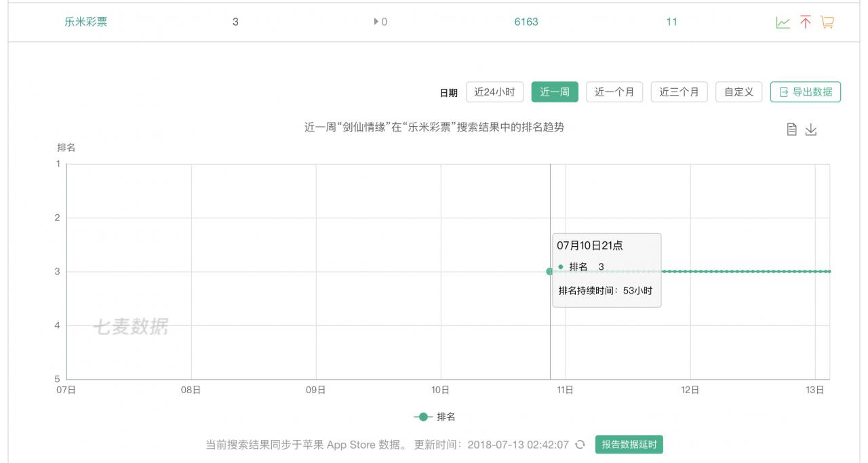Click the red pin-to-top arrow icon
868x463 pixels.
tap(805, 22)
